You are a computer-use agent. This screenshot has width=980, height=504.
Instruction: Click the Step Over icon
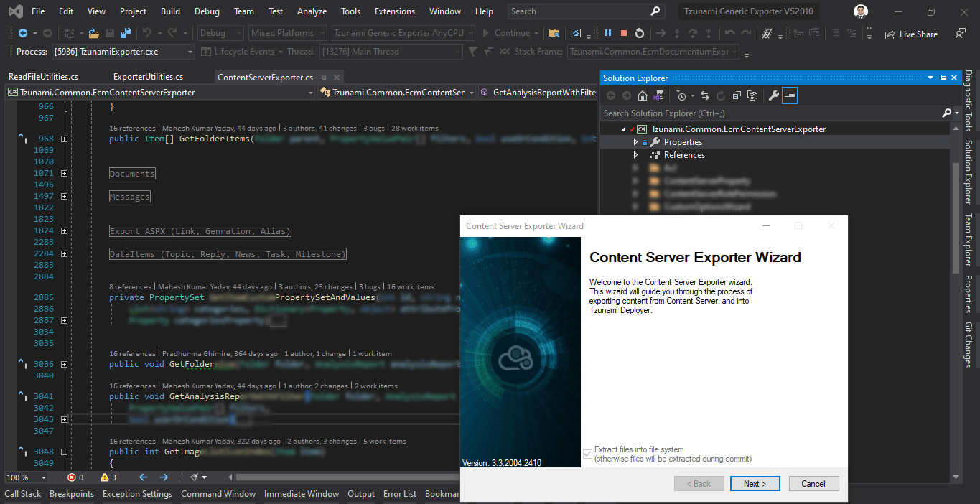693,33
